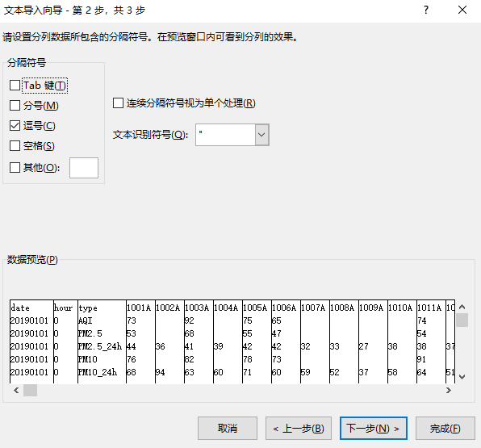The height and width of the screenshot is (448, 481).
Task: Uncheck the 逗号(C) comma delimiter
Action: tap(15, 125)
